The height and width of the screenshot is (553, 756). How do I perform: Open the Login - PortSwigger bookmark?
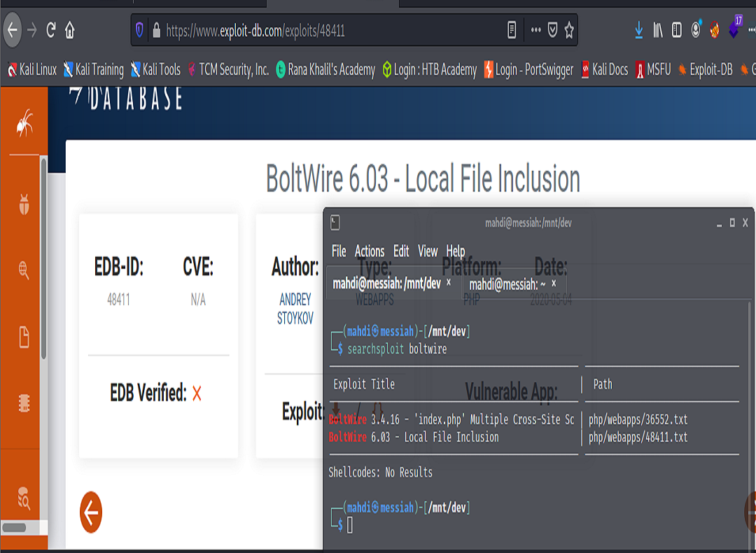point(529,70)
